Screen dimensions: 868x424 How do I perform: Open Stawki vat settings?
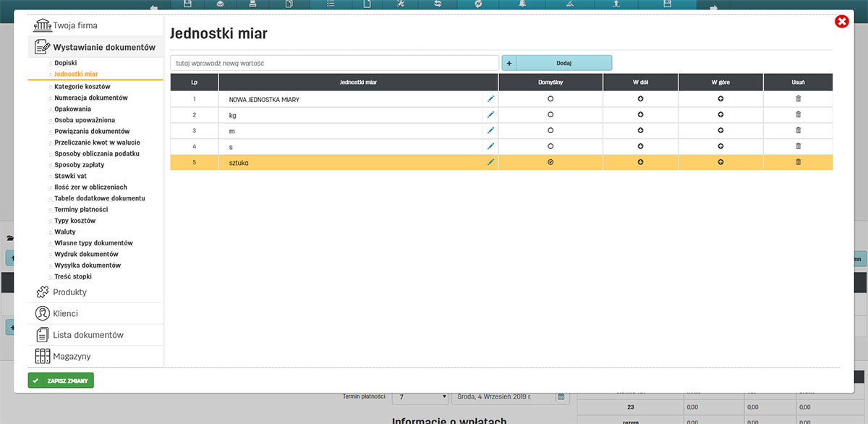(70, 176)
